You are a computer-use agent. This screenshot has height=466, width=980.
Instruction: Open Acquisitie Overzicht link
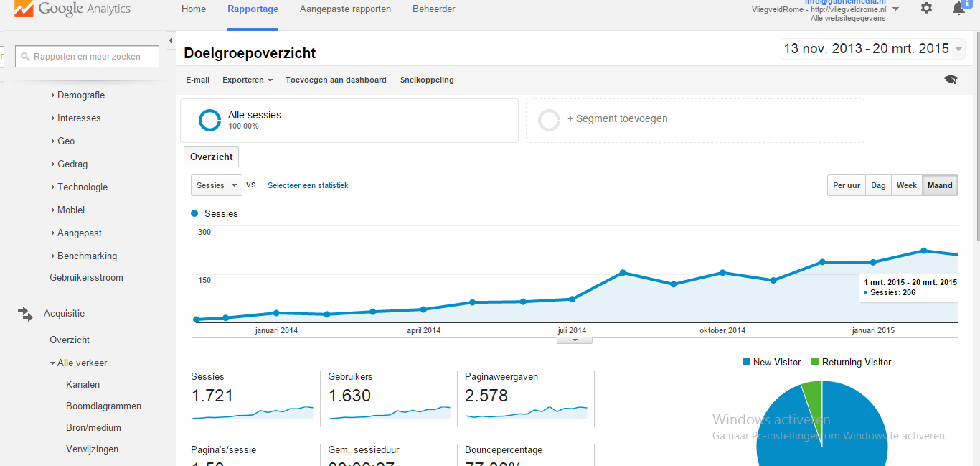tap(70, 340)
